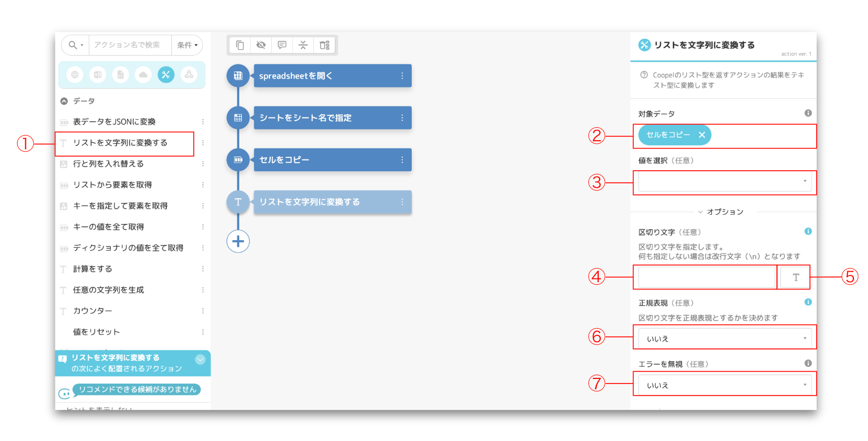868x441 pixels.
Task: Open more menu for 値をリセット
Action: (x=203, y=332)
